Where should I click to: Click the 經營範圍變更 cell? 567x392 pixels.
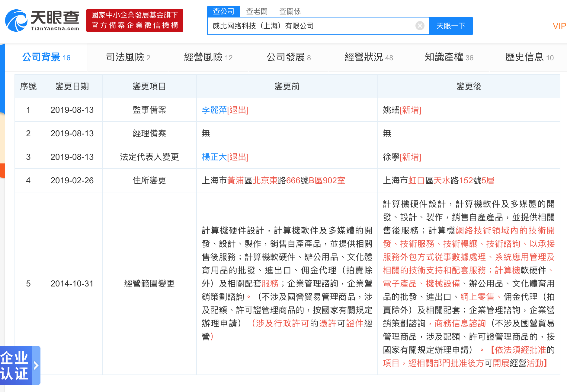tap(149, 284)
